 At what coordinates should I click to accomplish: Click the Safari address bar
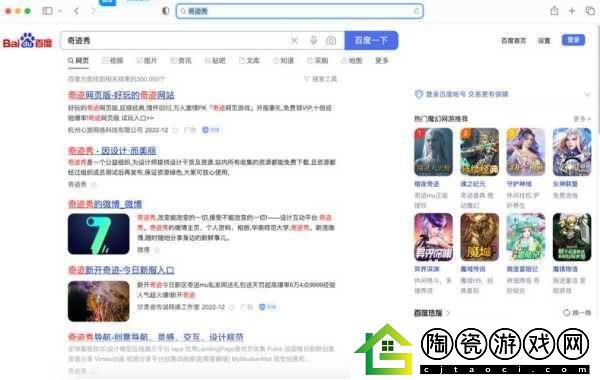(300, 11)
